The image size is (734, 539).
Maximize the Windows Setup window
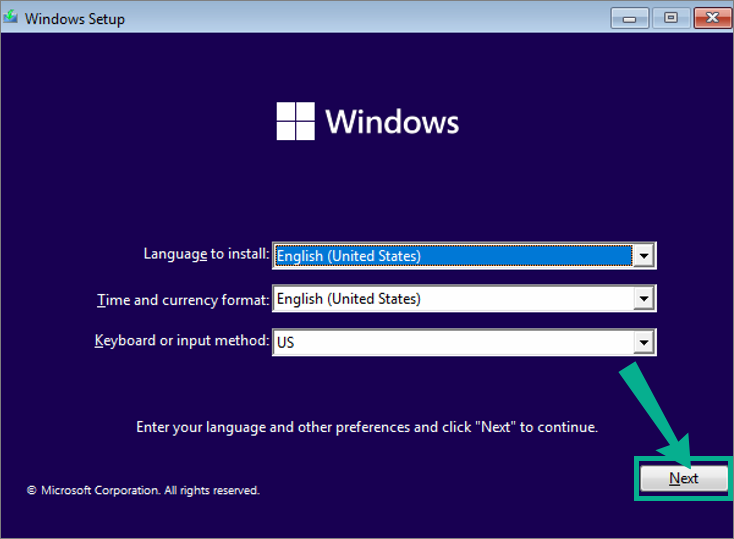(671, 18)
